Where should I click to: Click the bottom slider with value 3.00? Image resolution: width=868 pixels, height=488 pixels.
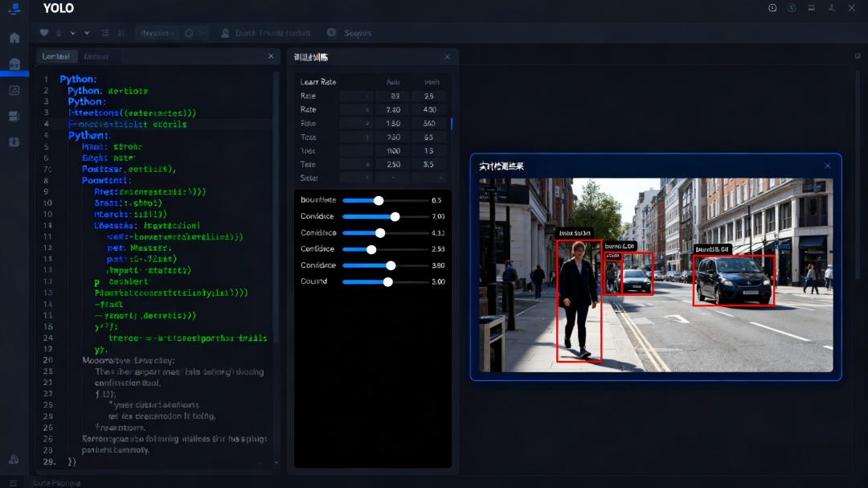tap(388, 282)
